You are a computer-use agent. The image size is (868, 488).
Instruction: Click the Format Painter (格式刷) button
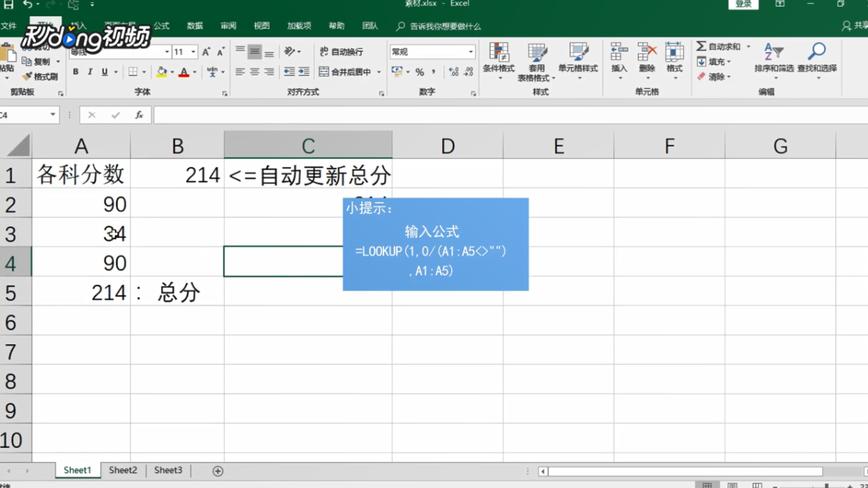coord(40,76)
